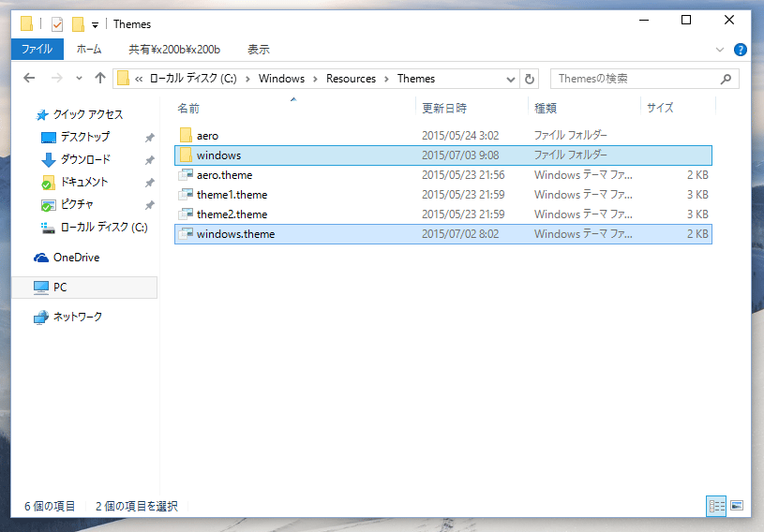Click pin icon next to デスクトップ
Viewport: 764px width, 532px height.
pyautogui.click(x=150, y=138)
